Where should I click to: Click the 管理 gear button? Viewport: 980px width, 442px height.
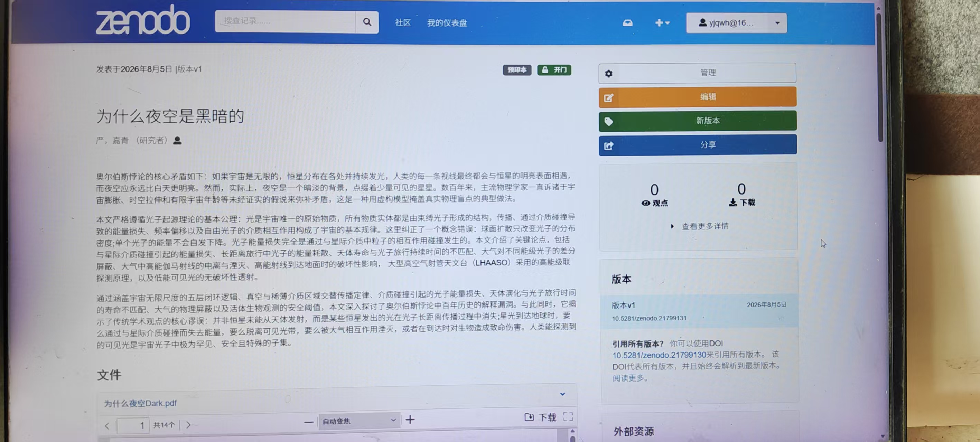point(697,73)
